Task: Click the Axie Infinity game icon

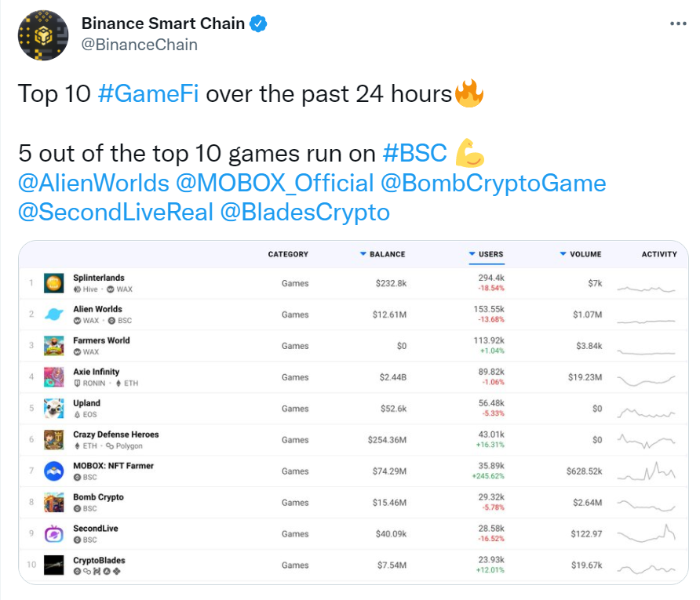Action: 53,377
